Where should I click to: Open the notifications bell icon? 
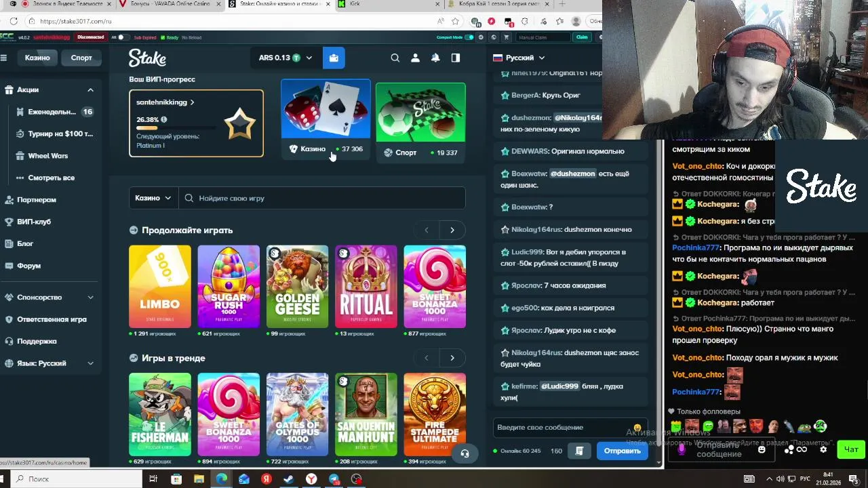[435, 58]
